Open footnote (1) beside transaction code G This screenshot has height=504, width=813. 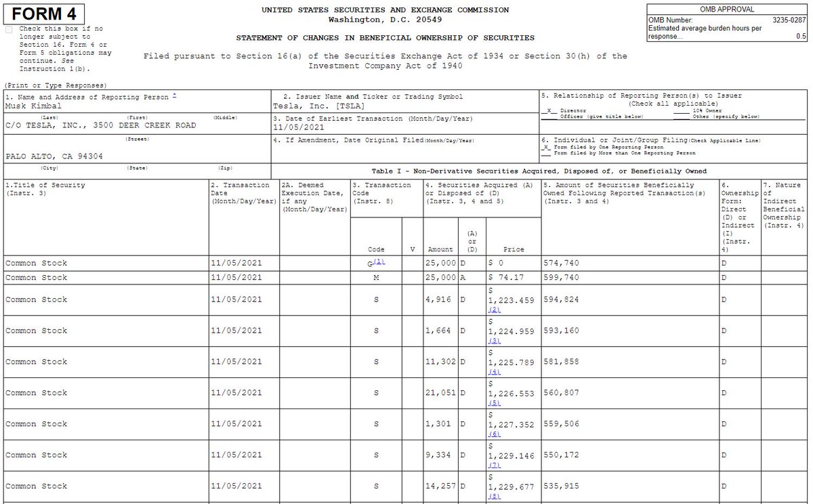pyautogui.click(x=379, y=261)
